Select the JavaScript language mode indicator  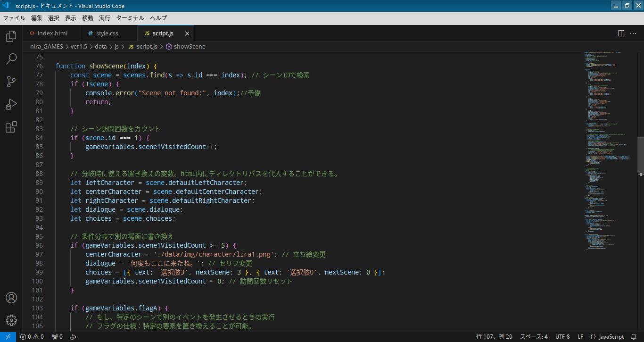click(607, 337)
